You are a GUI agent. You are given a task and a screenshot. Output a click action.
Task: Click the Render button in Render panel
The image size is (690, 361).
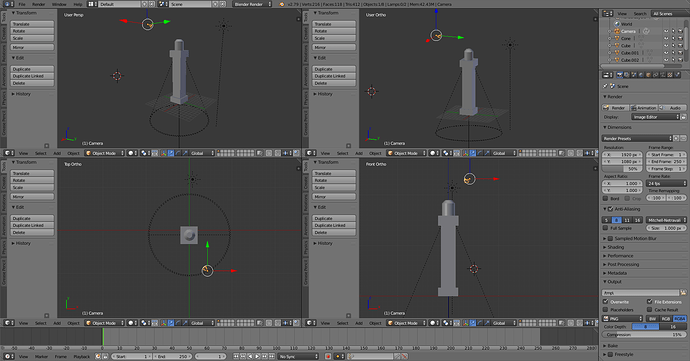[x=615, y=107]
